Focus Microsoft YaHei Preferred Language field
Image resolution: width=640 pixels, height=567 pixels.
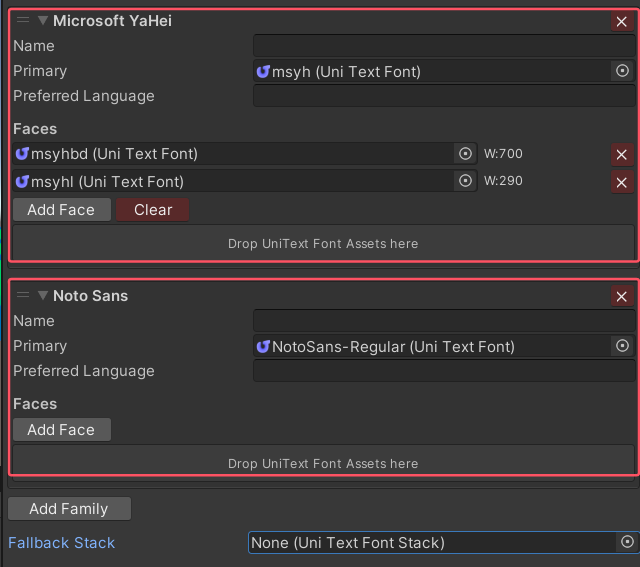pos(444,96)
